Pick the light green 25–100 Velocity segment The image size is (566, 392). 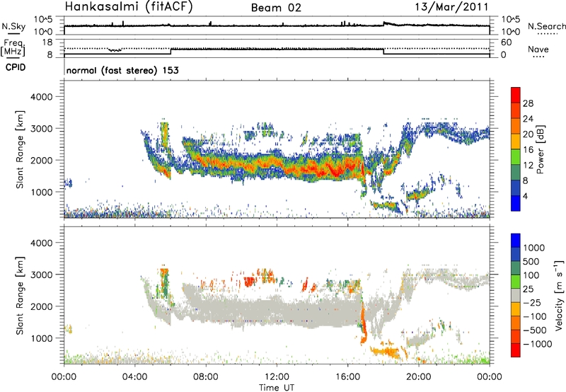tap(516, 282)
